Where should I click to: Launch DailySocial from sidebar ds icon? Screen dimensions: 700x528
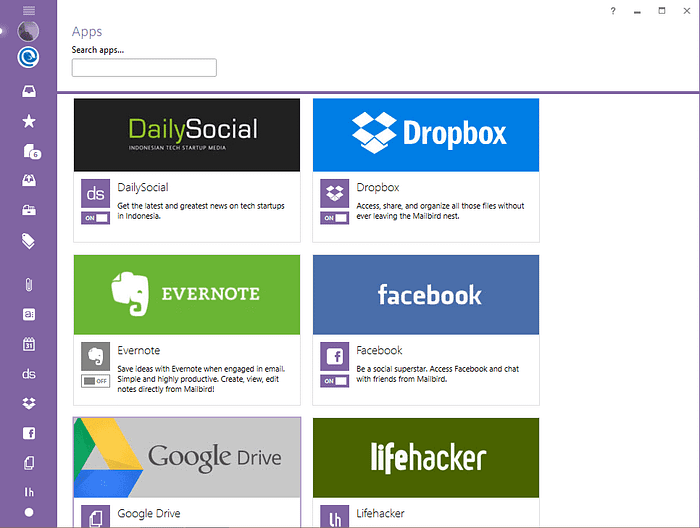29,374
